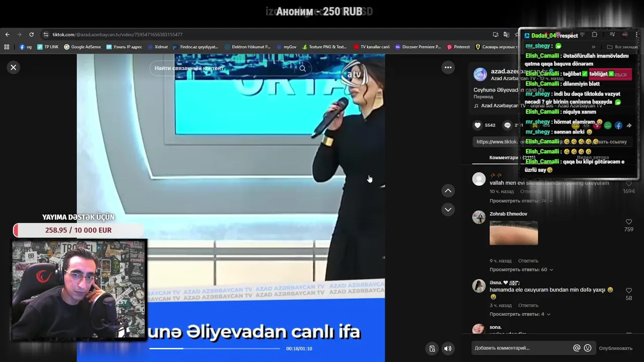Open Zohrab Ehmedov's comment image thumbnail
The width and height of the screenshot is (644, 362).
pyautogui.click(x=514, y=233)
